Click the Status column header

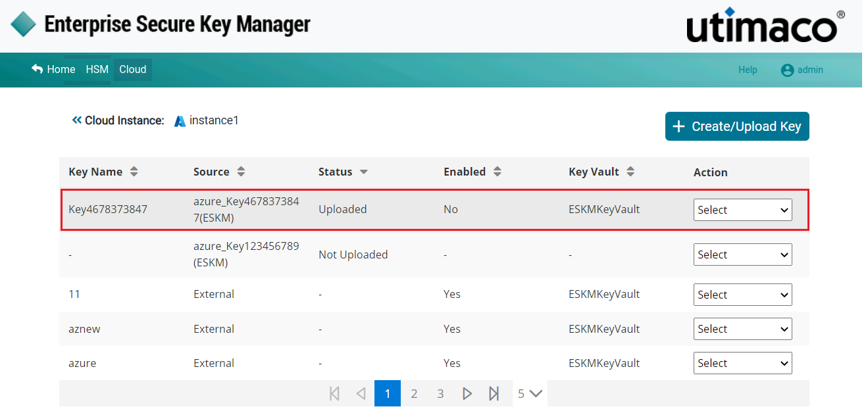click(336, 172)
